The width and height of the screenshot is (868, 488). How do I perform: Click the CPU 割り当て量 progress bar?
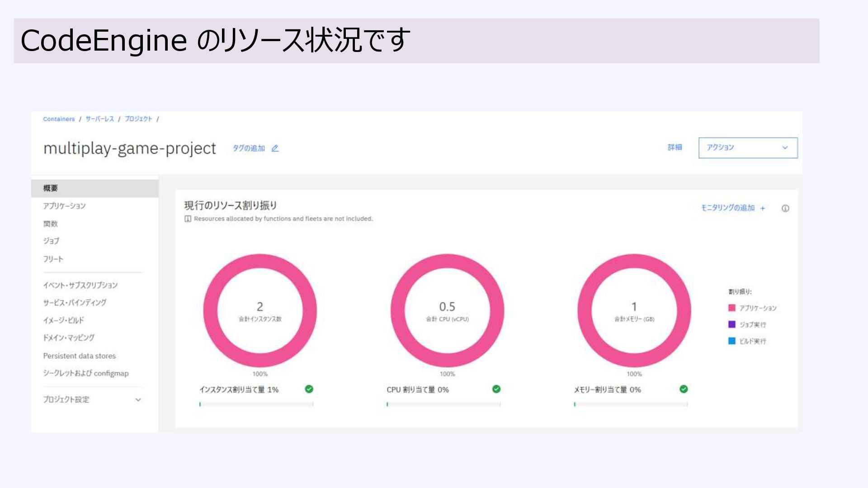click(443, 404)
